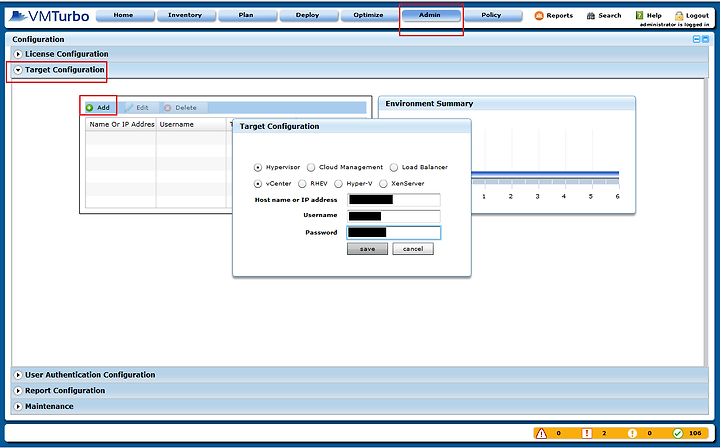Screen dimensions: 720x448
Task: Expand the Maintenance section
Action: click(x=18, y=407)
